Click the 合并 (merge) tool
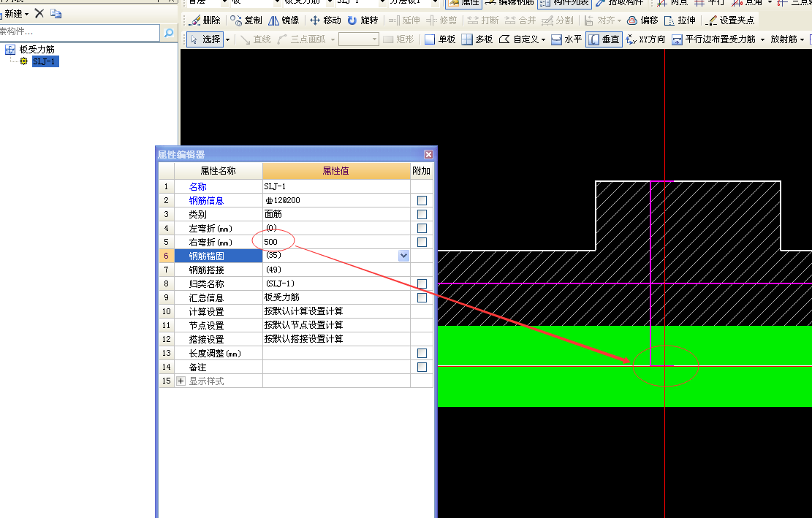 [x=520, y=20]
